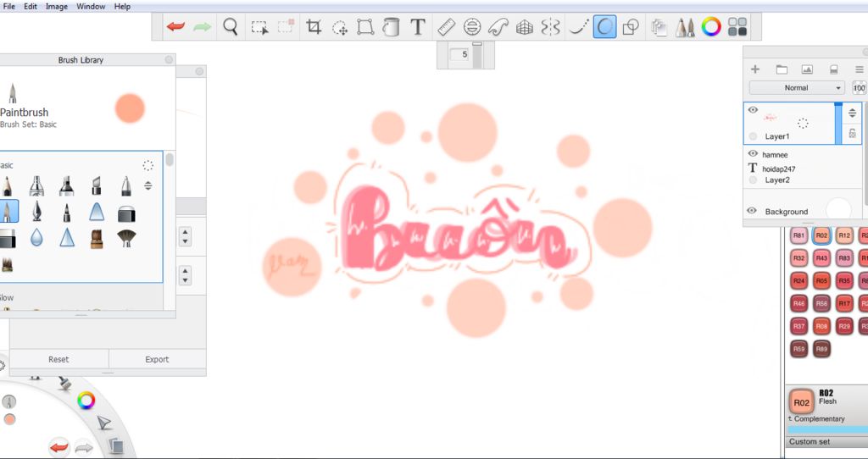
Task: Pick the R81 Copic color swatch
Action: click(798, 235)
